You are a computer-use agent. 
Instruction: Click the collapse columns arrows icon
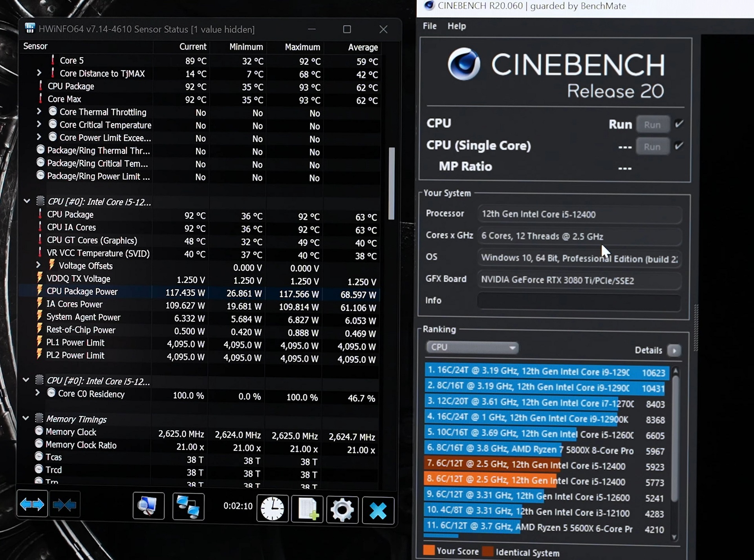tap(65, 505)
